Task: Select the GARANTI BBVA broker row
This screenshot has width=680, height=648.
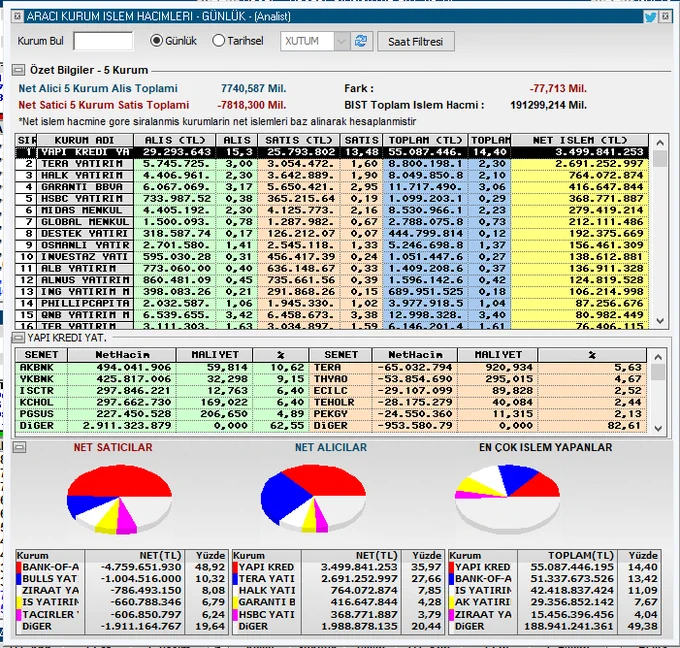Action: tap(332, 187)
